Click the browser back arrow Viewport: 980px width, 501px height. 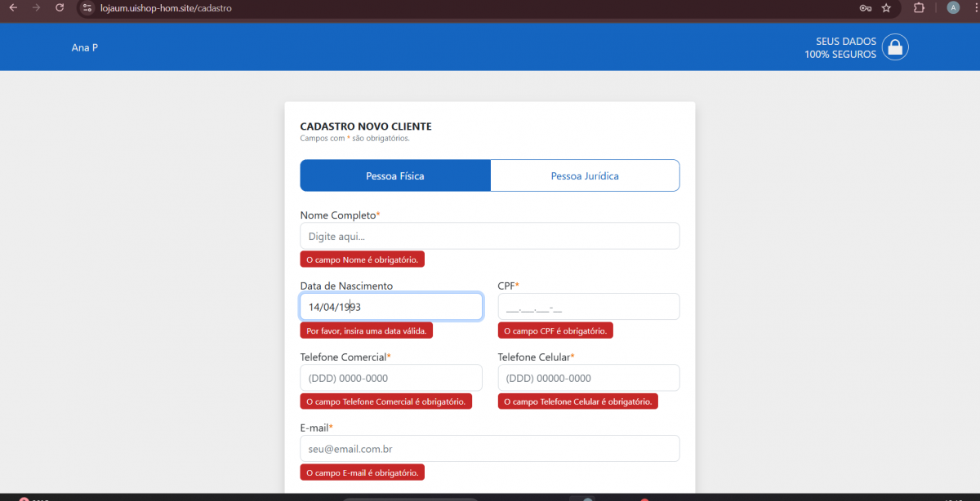coord(13,7)
